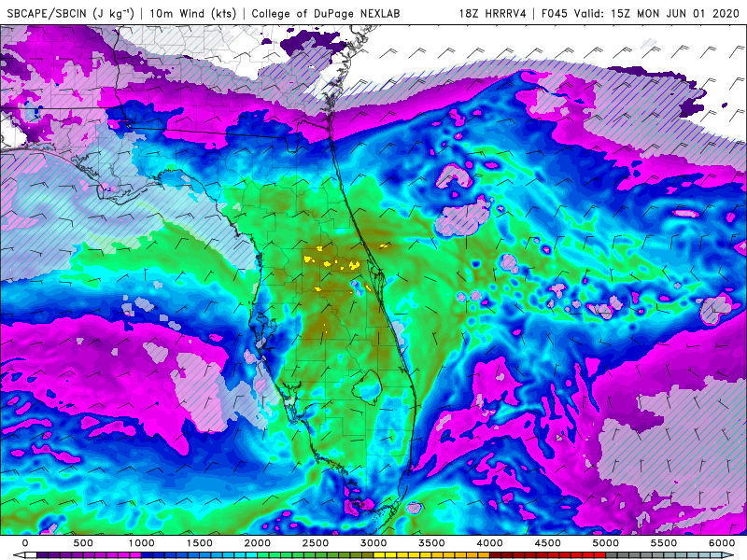Click the 3500 value on the color scale

tap(432, 543)
